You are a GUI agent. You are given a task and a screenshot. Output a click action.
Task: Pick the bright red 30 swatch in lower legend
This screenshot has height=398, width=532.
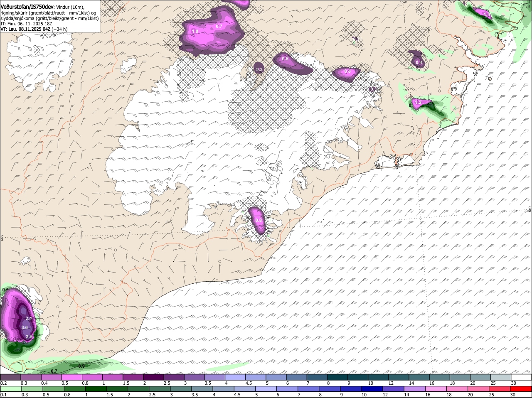[x=521, y=388]
